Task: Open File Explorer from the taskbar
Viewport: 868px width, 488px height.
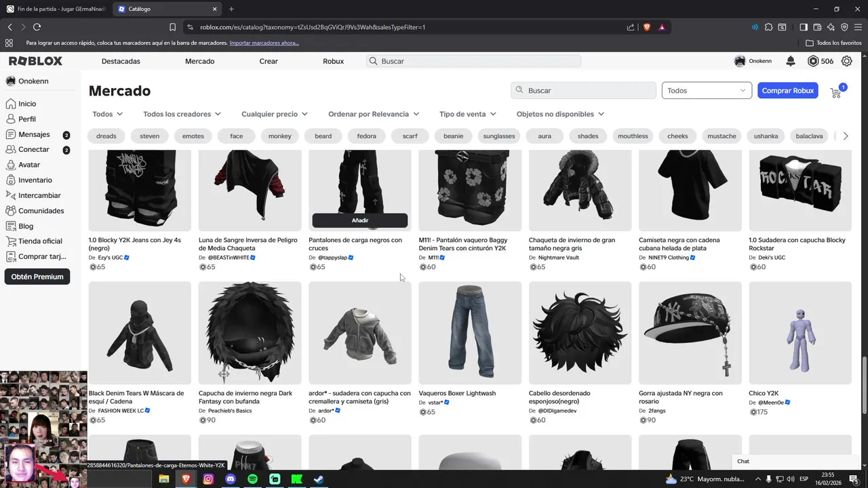Action: coord(163,479)
